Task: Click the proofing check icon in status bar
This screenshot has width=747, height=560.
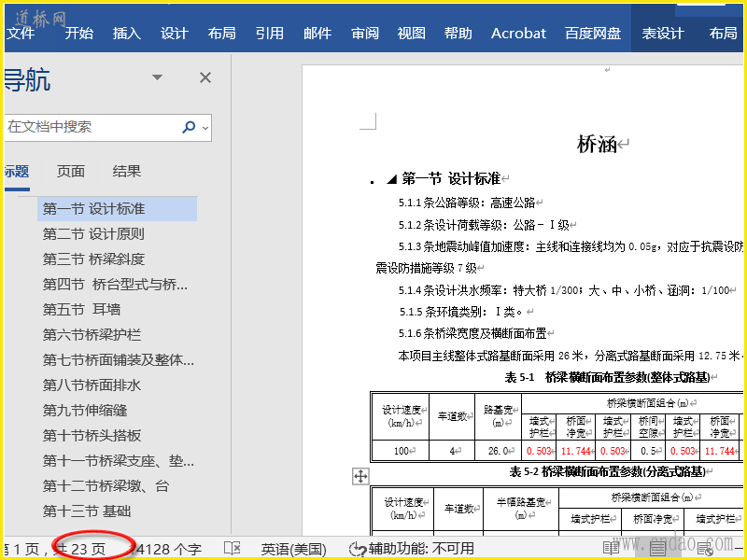Action: pos(233,549)
